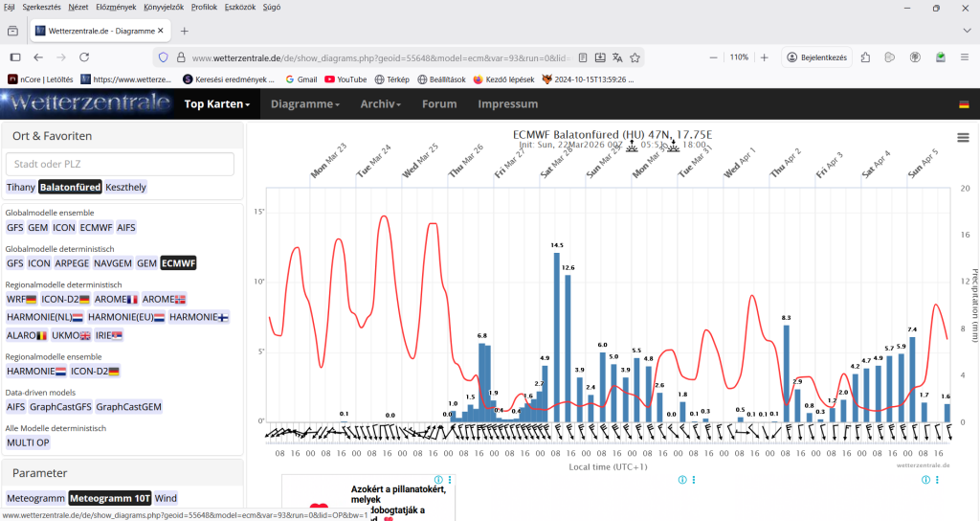Expand the Diagramme dropdown menu

click(304, 104)
